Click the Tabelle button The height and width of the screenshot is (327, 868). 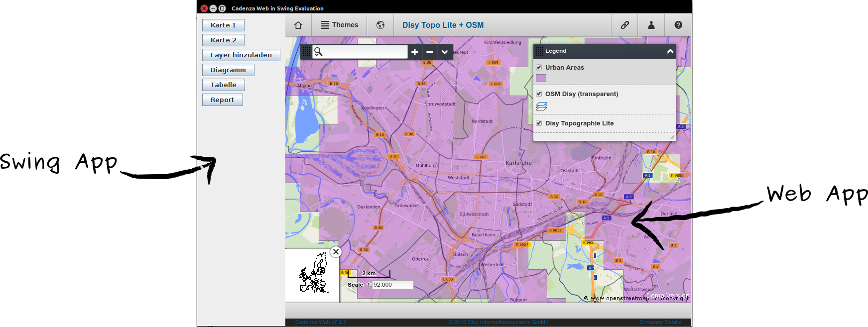(223, 85)
